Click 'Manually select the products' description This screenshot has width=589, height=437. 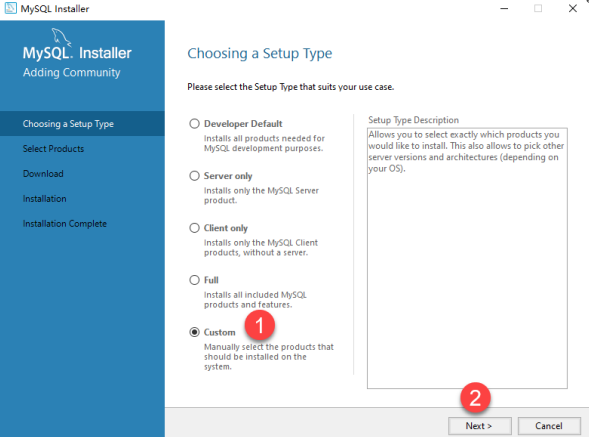point(269,357)
